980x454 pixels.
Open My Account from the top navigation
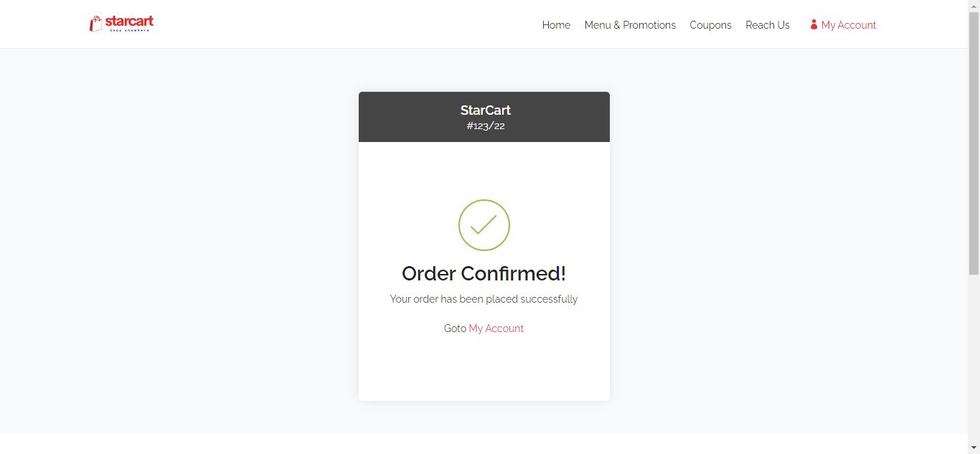coord(849,25)
